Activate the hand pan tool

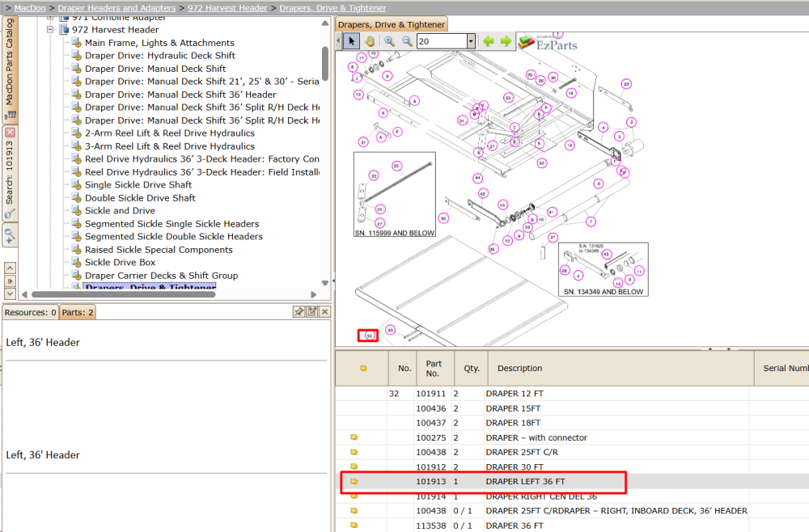coord(370,41)
